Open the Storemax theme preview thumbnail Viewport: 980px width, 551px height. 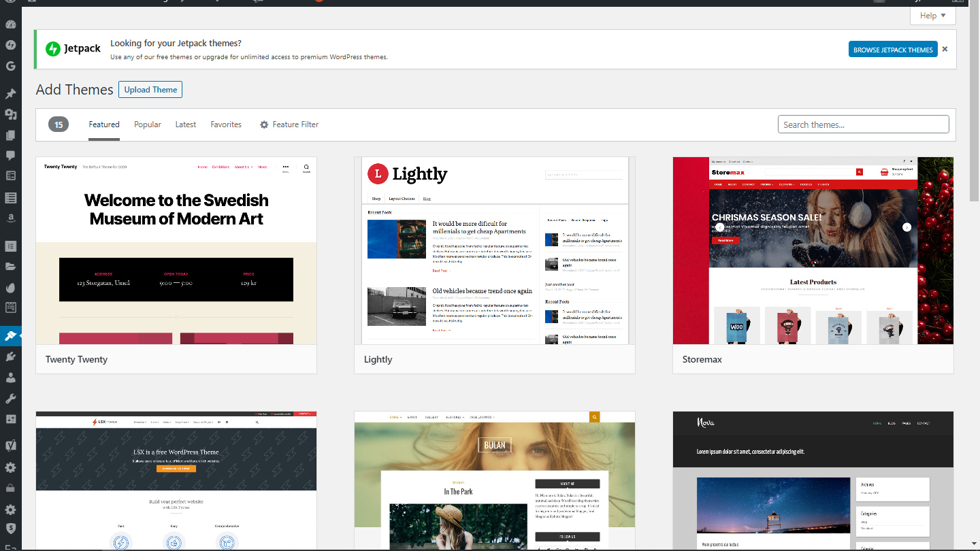pos(813,251)
